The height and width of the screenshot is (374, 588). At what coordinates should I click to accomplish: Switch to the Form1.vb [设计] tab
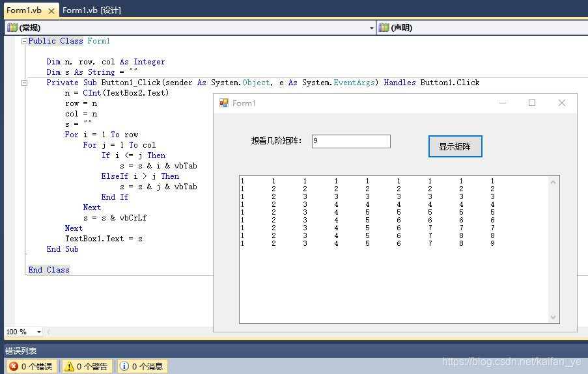(92, 10)
